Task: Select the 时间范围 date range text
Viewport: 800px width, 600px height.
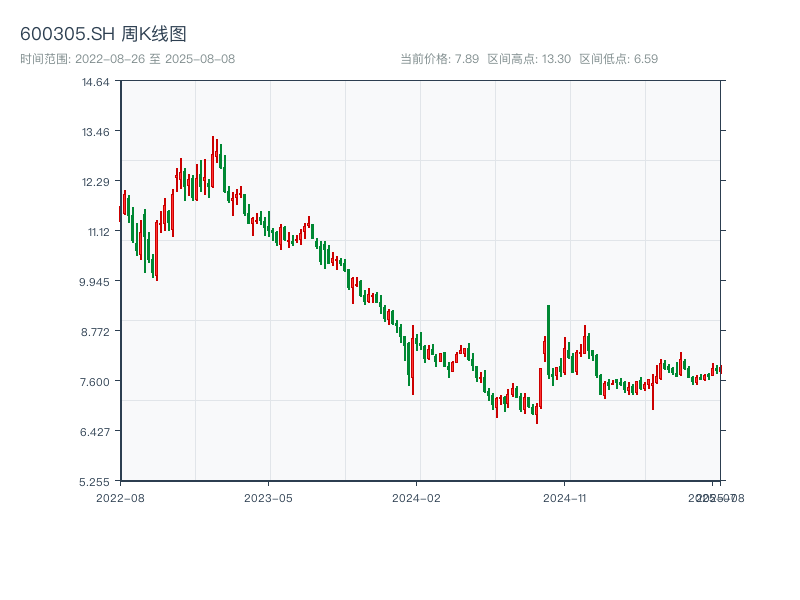Action: (x=127, y=59)
